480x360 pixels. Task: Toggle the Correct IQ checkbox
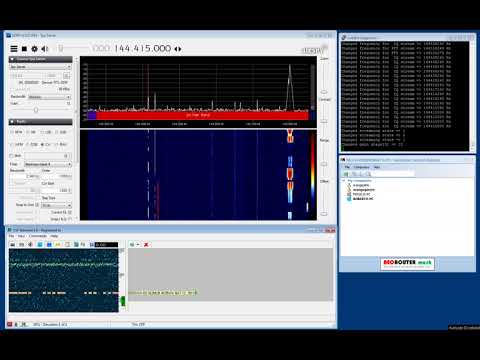click(70, 212)
